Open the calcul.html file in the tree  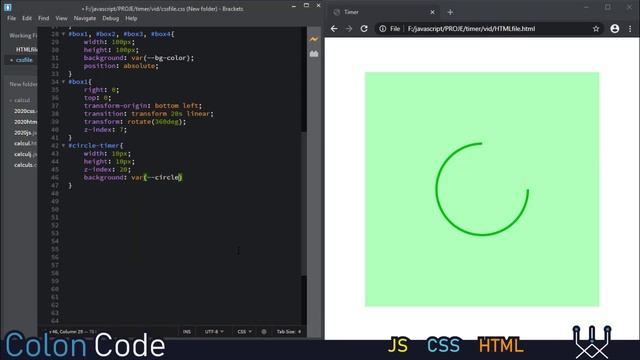tap(25, 143)
